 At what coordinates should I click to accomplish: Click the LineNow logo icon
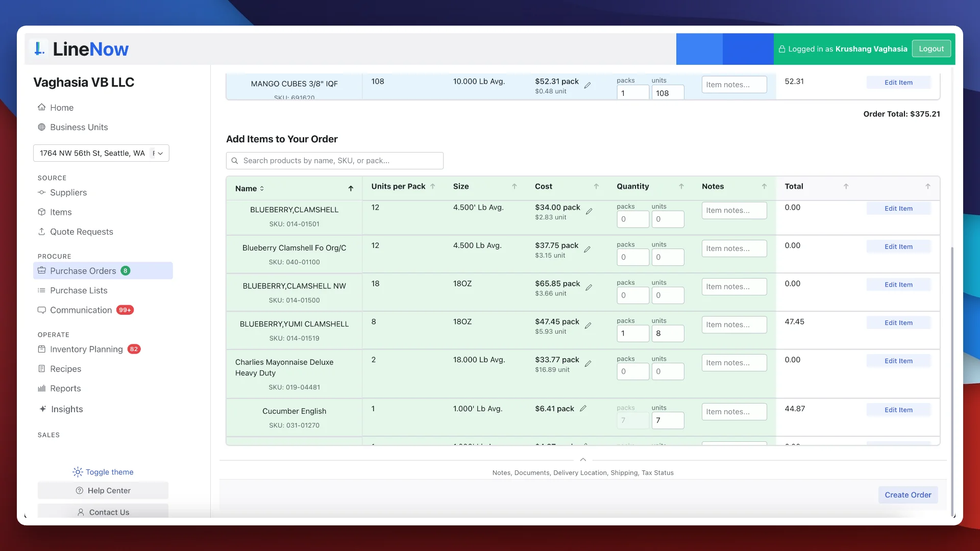[39, 49]
